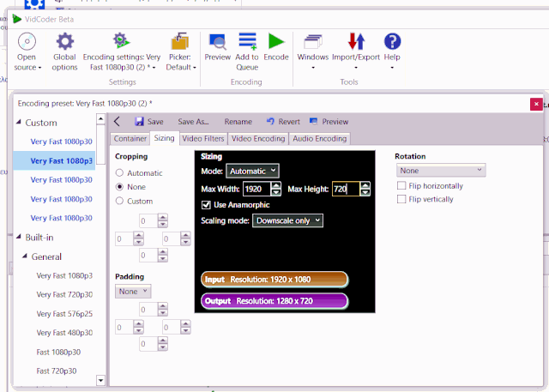
Task: Open the Open source dropdown arrow
Action: click(x=40, y=68)
